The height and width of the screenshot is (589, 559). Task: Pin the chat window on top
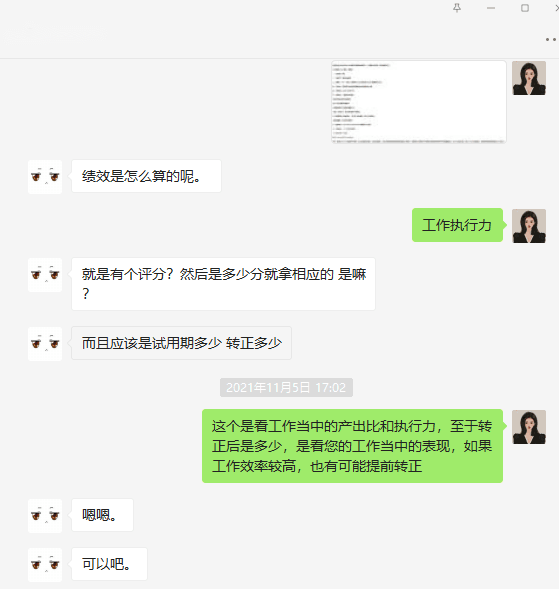coord(457,8)
